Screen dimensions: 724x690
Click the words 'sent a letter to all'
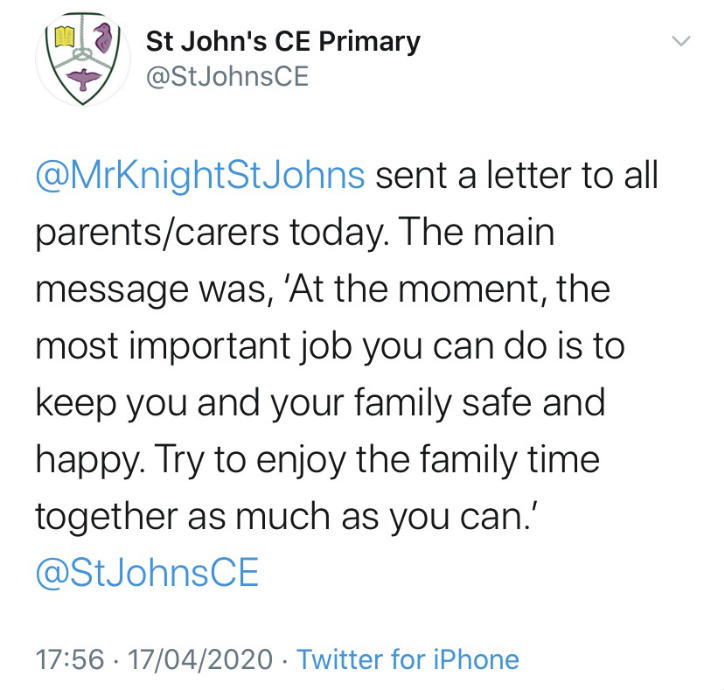point(517,176)
